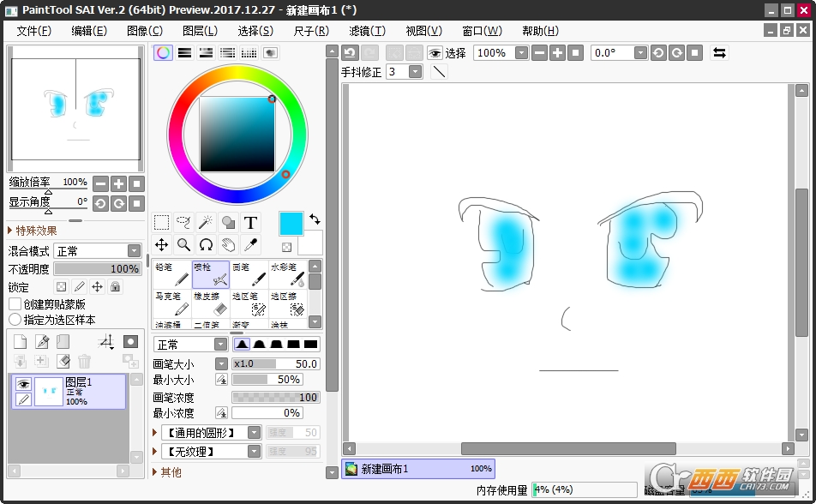
Task: Click navigator zoom-in plus button
Action: click(118, 183)
